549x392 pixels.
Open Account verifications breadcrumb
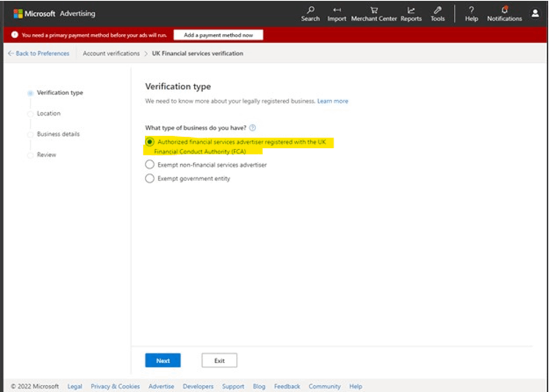111,53
